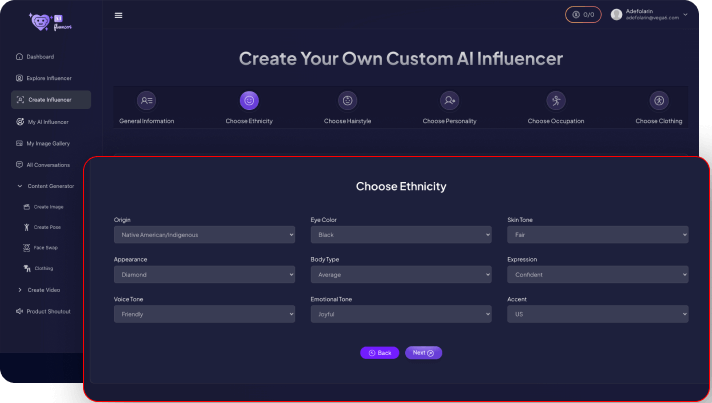Click the Create Image icon
Screen dimensions: 712x403
point(26,207)
